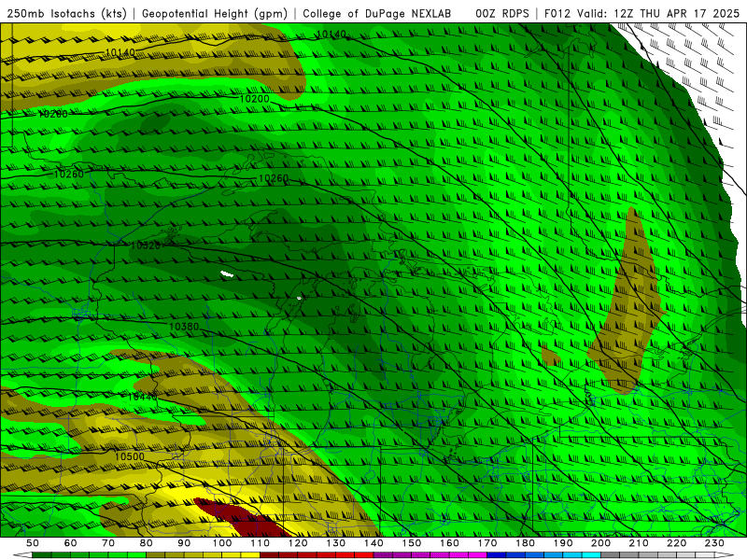The width and height of the screenshot is (747, 560).
Task: Click the darkest green swatch under 50
Action: pyautogui.click(x=41, y=554)
